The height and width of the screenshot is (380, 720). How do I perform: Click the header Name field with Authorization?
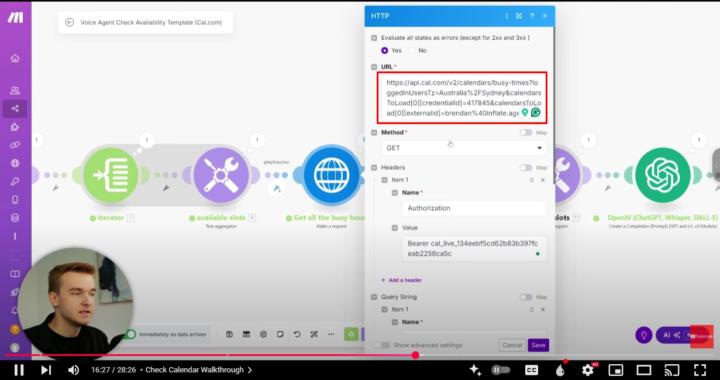(x=474, y=208)
